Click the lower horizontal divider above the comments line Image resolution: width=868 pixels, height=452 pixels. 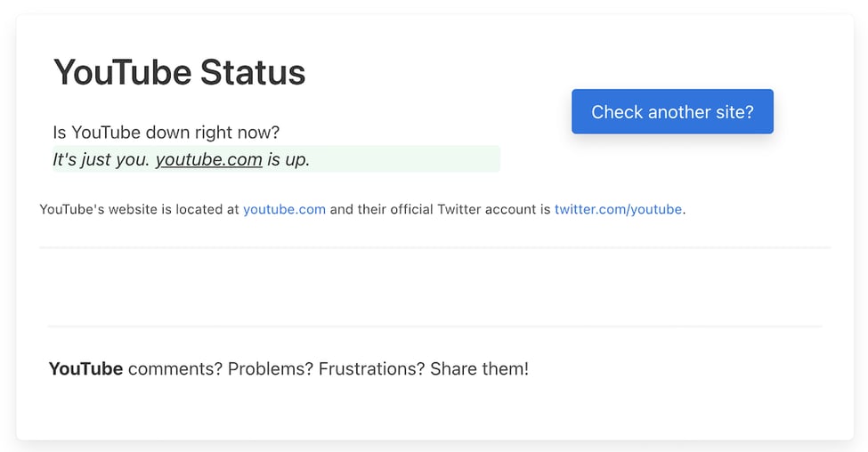tap(434, 327)
